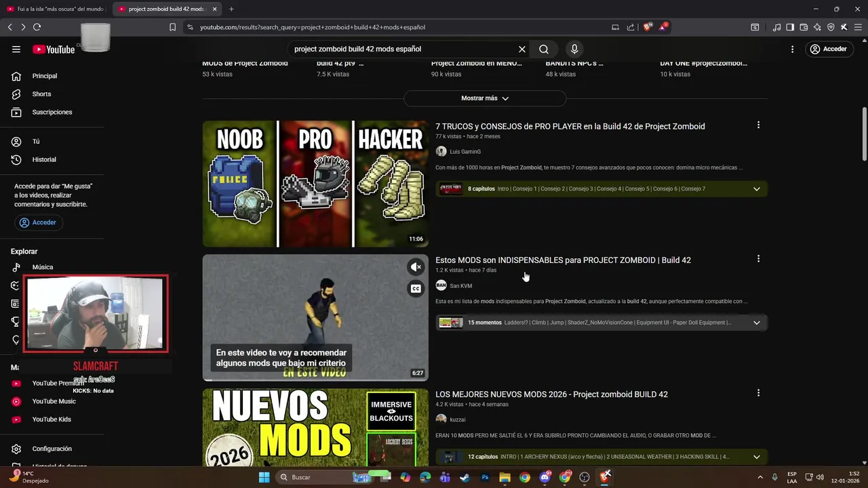
Task: Expand the Mostrar más section
Action: (485, 98)
